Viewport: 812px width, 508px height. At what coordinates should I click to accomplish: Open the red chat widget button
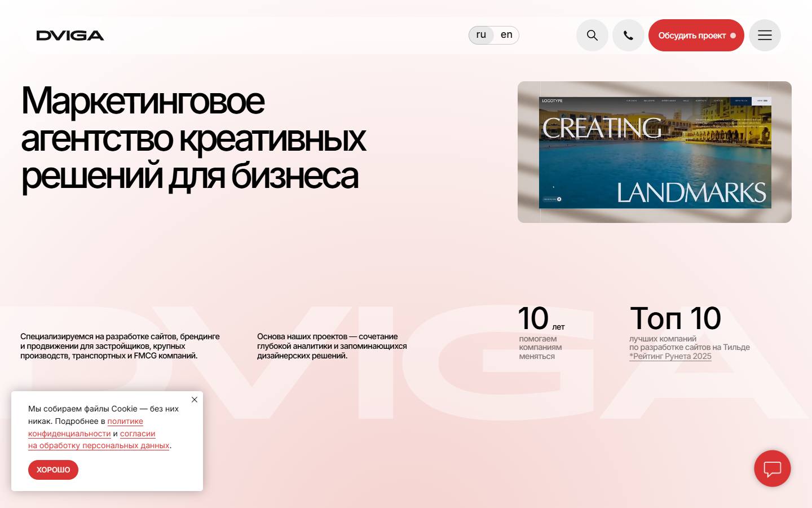[773, 468]
